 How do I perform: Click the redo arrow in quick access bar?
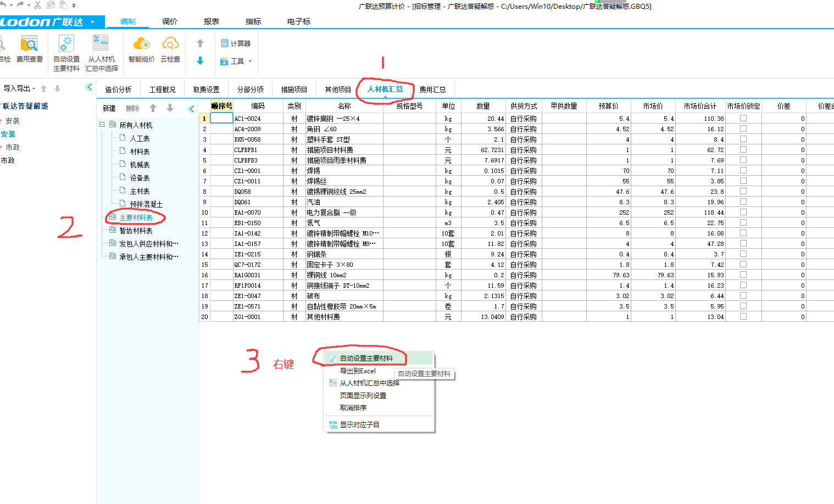point(20,4)
